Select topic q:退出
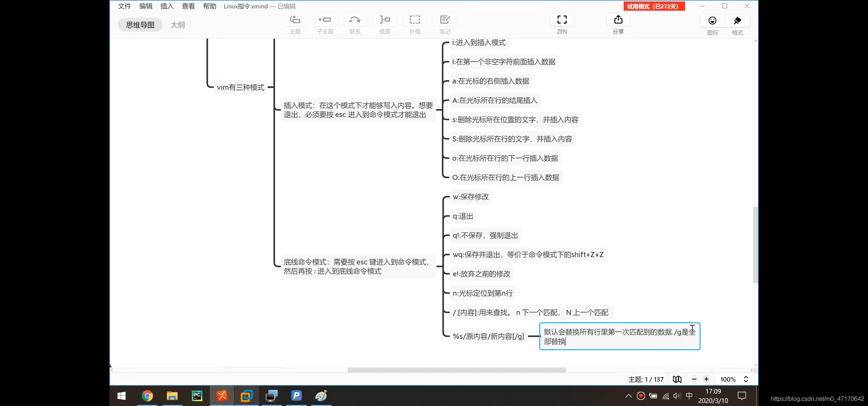The height and width of the screenshot is (406, 868). [x=463, y=216]
